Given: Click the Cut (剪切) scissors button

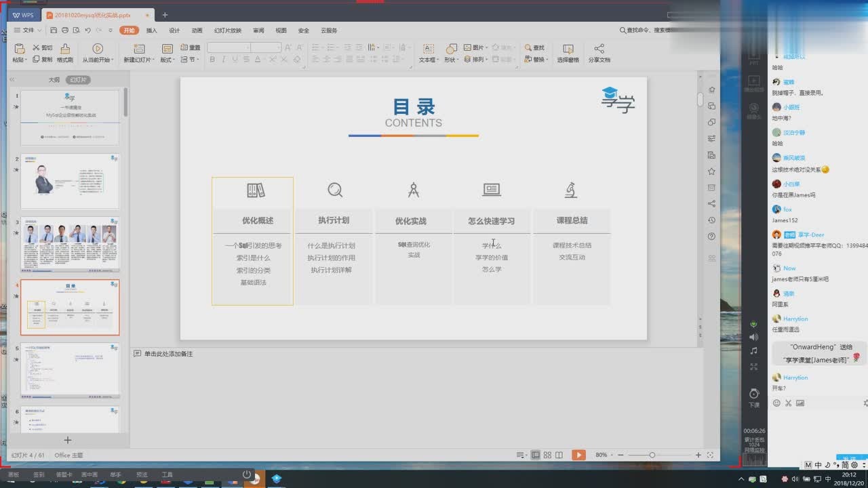Looking at the screenshot, I should pyautogui.click(x=42, y=48).
